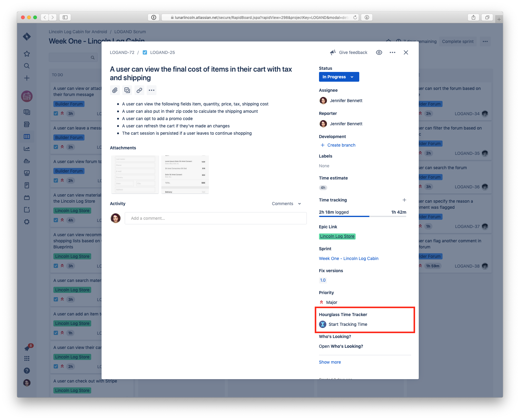Click Open Who's Looking? text
The image size is (520, 420).
click(x=341, y=346)
